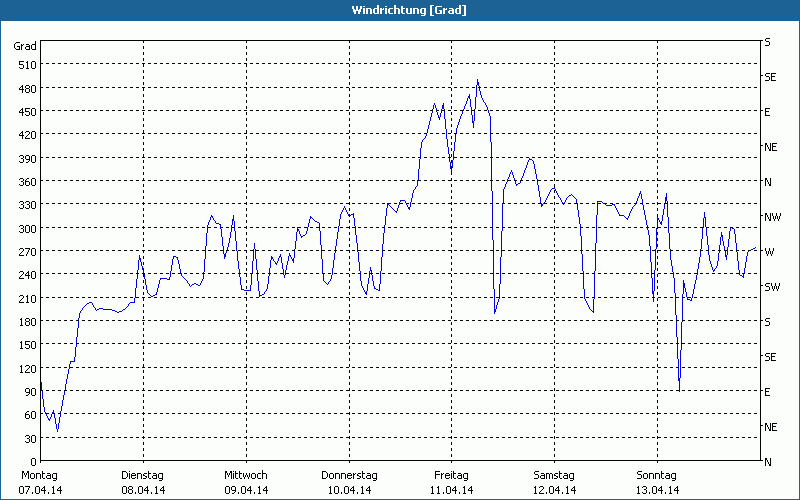Click the 'Grad' axis unit label
Image resolution: width=800 pixels, height=500 pixels.
click(x=25, y=46)
